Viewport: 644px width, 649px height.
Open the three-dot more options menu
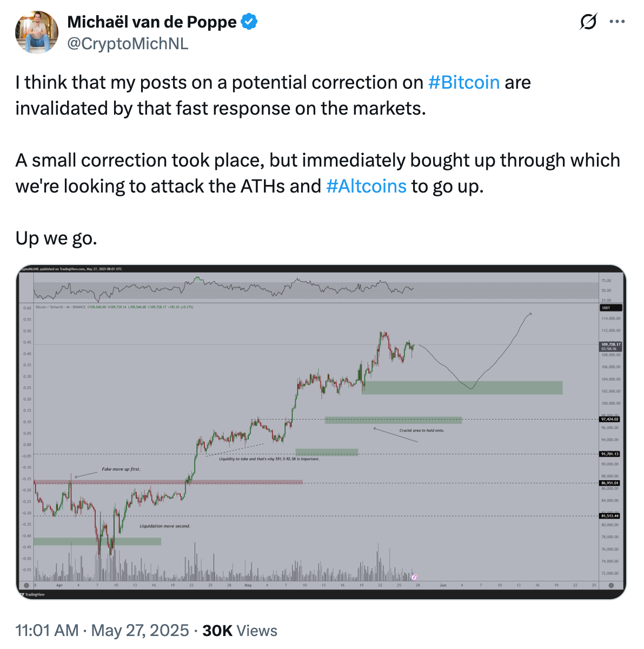(x=617, y=22)
